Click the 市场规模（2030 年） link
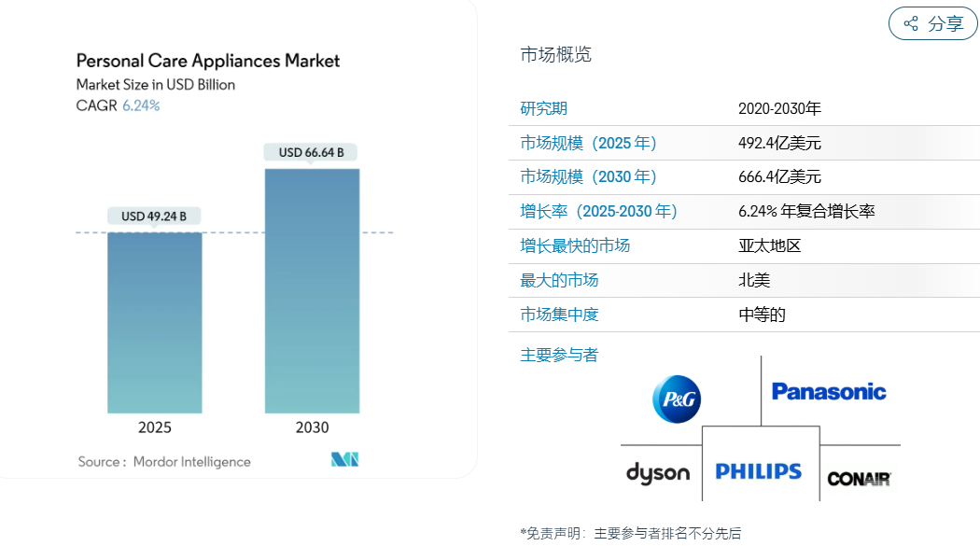 pyautogui.click(x=586, y=177)
